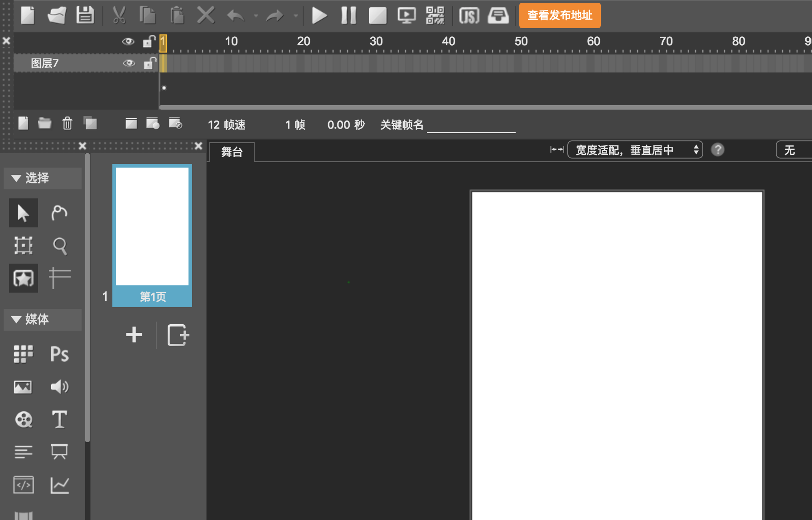Open undo history dropdown arrow
Image resolution: width=812 pixels, height=520 pixels.
(x=256, y=16)
